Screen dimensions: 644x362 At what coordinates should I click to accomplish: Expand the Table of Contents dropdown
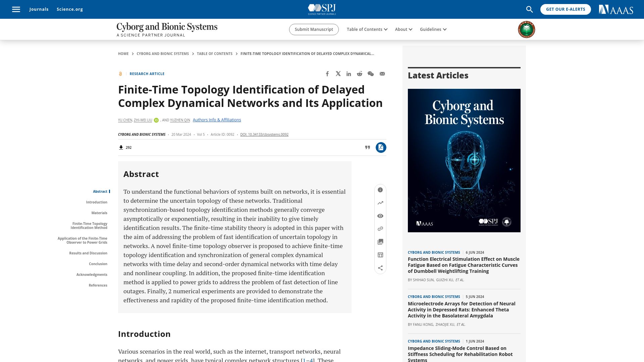coord(367,29)
